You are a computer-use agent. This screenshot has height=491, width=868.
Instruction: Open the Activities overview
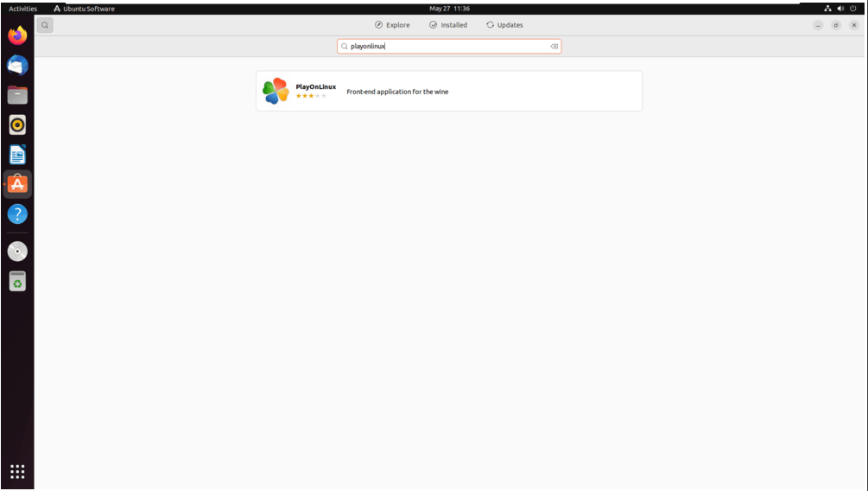coord(22,9)
